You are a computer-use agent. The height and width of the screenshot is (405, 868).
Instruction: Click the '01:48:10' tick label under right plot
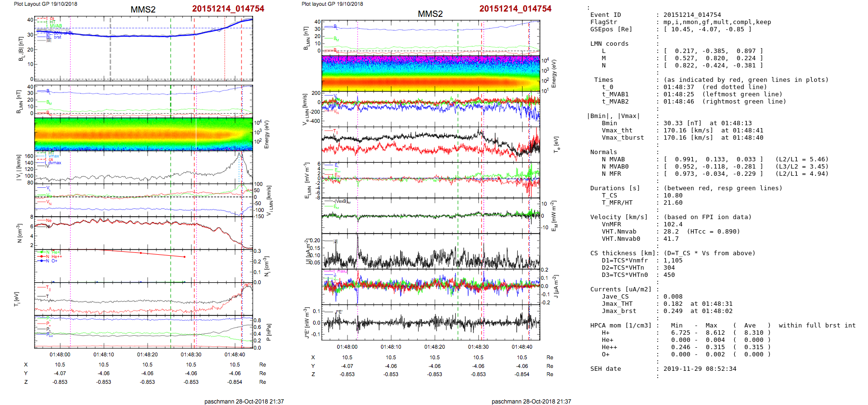tap(391, 347)
